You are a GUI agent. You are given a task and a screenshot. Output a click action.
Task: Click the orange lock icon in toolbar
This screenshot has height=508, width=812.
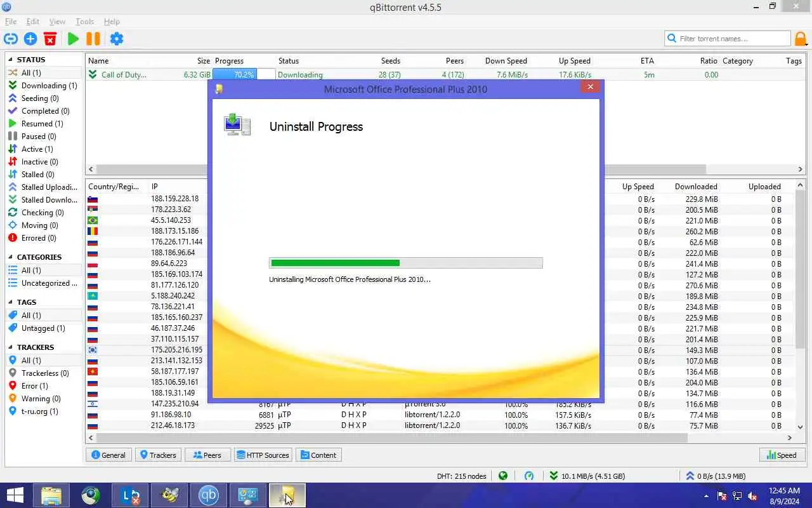[801, 39]
